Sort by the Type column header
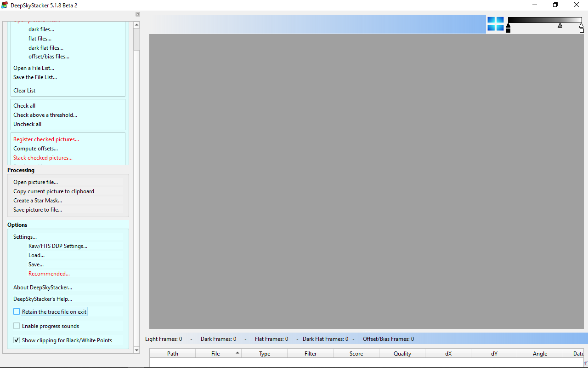 coord(265,353)
